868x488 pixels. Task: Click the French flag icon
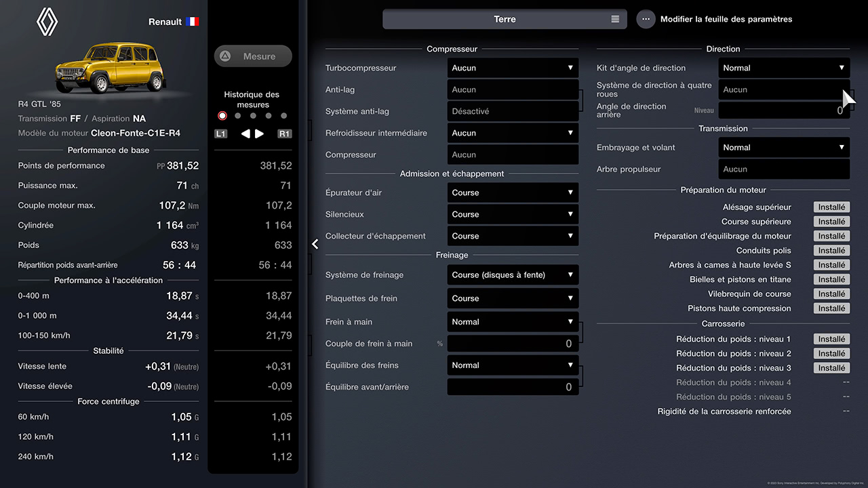(193, 22)
